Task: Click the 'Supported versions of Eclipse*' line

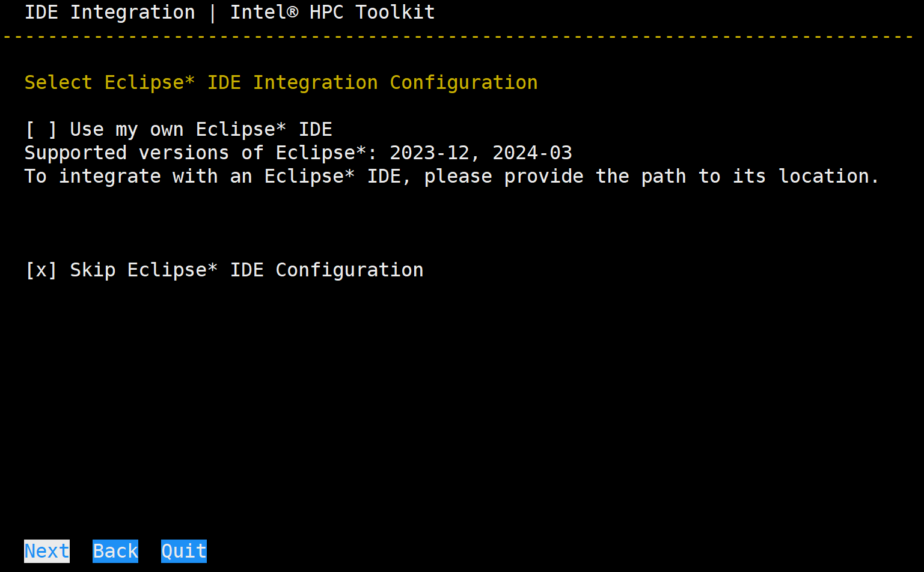Action: [201, 153]
